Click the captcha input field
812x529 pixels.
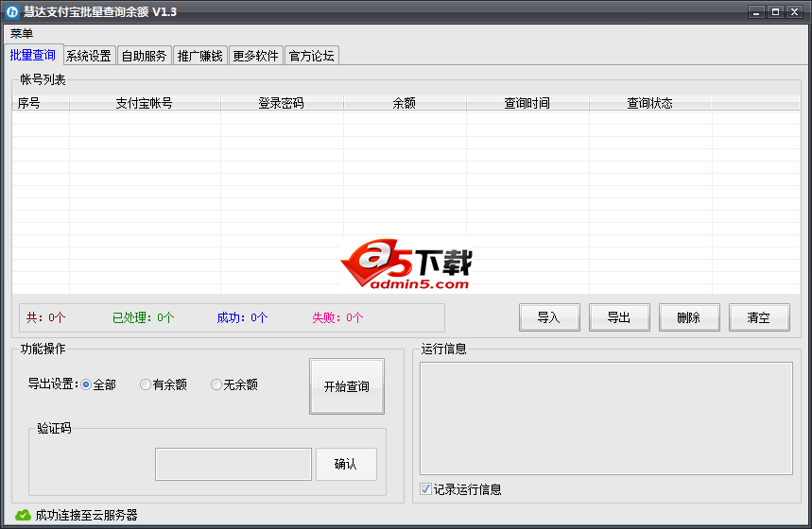pos(233,465)
